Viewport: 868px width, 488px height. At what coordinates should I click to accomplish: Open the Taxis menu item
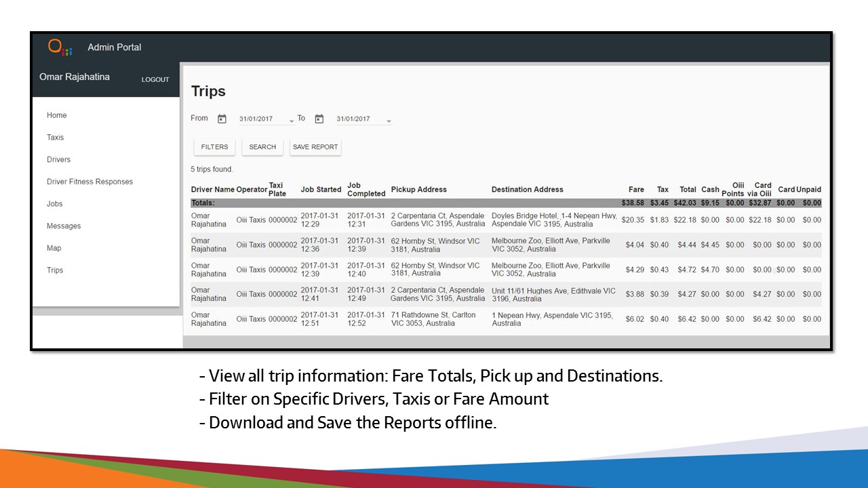pyautogui.click(x=56, y=138)
